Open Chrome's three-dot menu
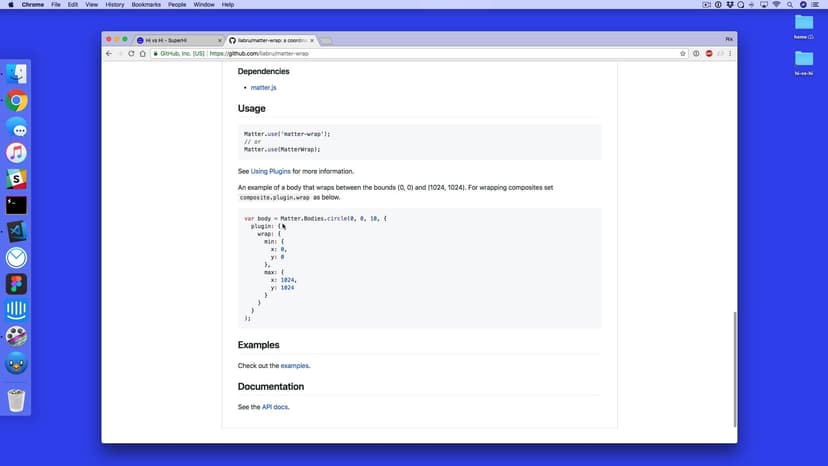Viewport: 828px width, 466px height. (729, 53)
